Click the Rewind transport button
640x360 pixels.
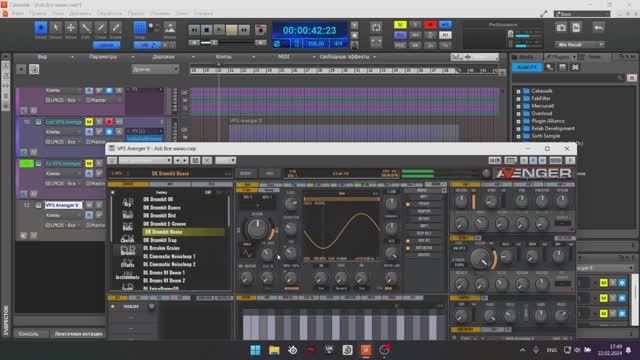(x=194, y=30)
